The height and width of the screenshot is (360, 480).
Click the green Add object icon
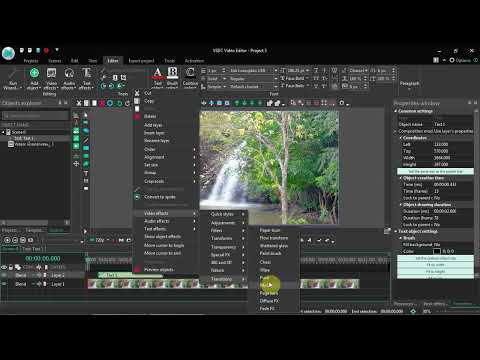[x=34, y=73]
